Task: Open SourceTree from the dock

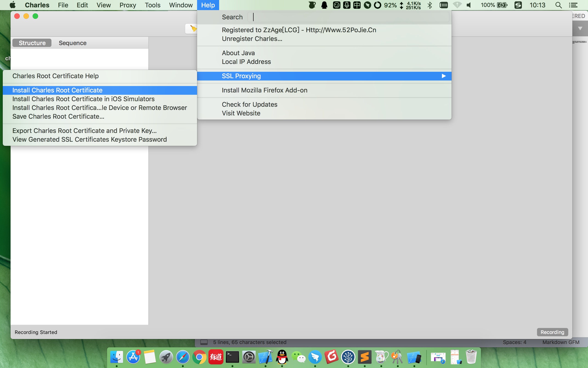Action: [348, 357]
